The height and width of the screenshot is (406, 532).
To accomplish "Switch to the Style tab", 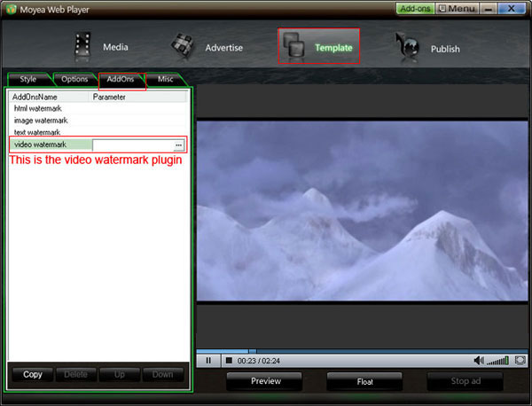I will 28,80.
